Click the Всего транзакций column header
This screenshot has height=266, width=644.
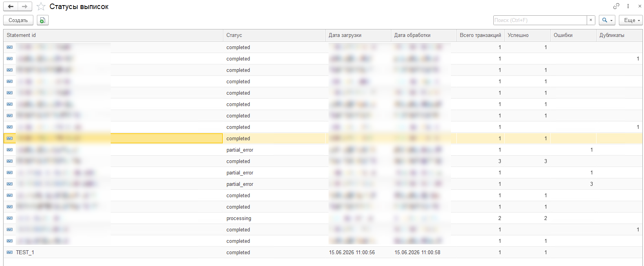(x=480, y=35)
